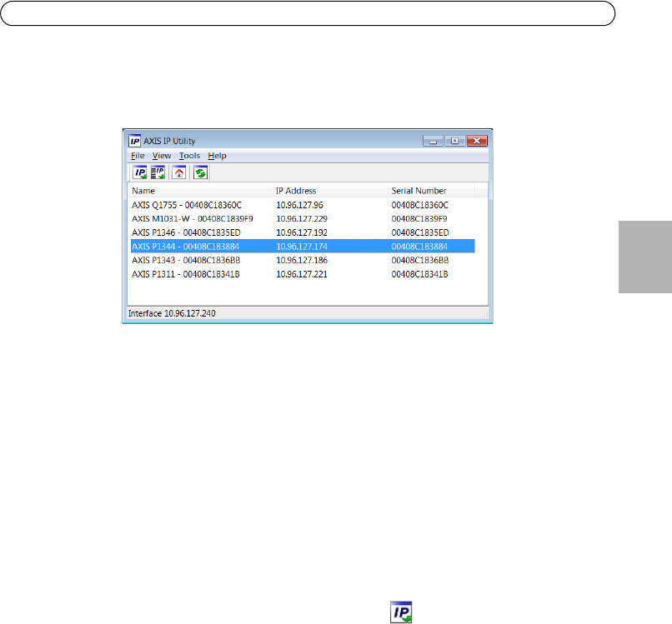Select the AXIS P1346 - 00408C1835ED device name
672x624 pixels.
(x=186, y=232)
